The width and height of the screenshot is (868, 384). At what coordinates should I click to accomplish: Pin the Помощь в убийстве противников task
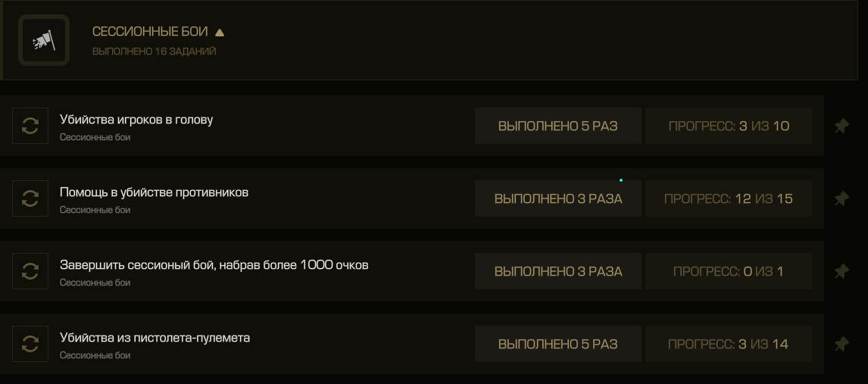tap(841, 198)
